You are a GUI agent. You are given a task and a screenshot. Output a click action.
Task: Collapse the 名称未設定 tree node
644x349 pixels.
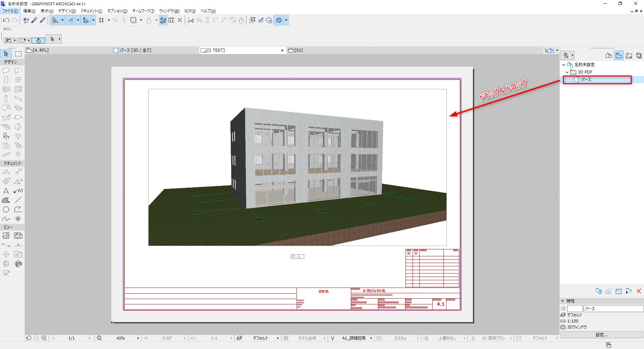click(x=563, y=65)
